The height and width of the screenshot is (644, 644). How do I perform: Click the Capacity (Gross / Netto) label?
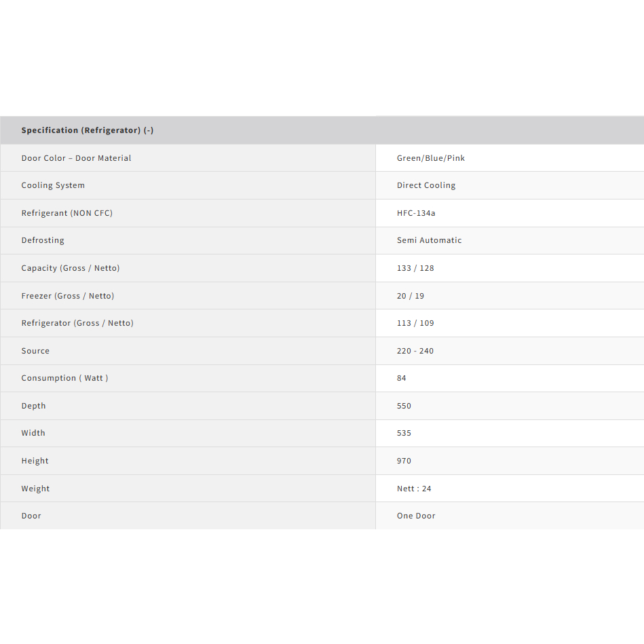point(70,268)
